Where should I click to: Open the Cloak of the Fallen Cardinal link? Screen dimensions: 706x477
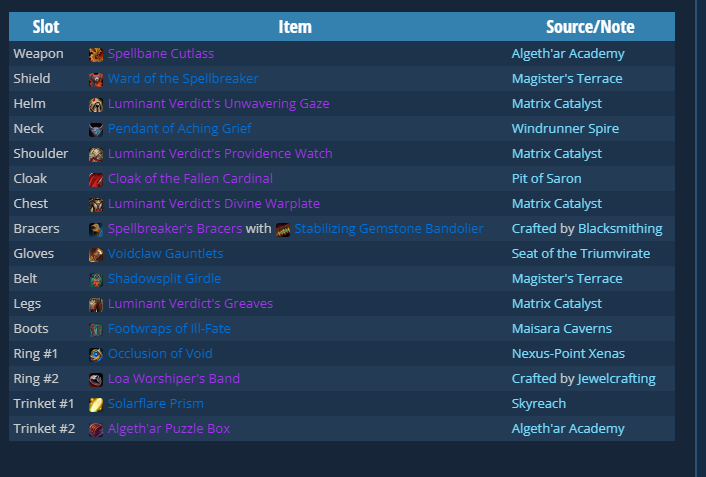190,178
